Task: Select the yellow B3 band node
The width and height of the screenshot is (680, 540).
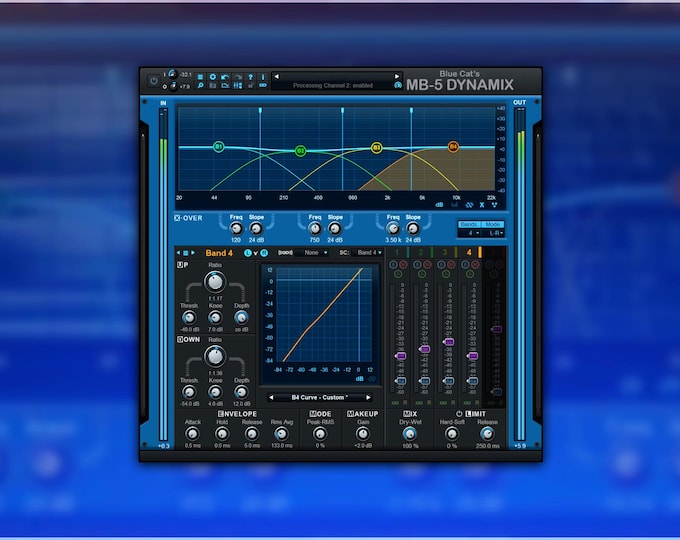Action: click(x=376, y=148)
